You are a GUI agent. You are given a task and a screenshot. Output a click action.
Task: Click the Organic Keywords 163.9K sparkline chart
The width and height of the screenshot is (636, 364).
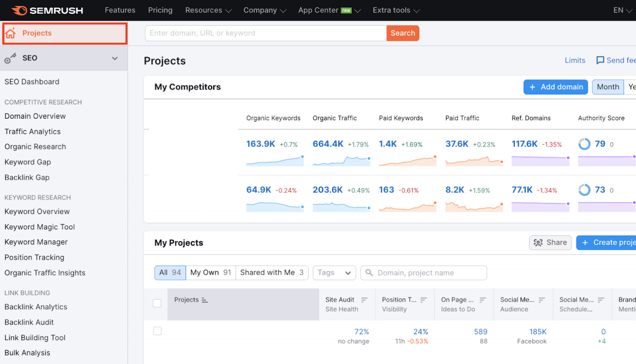[275, 161]
